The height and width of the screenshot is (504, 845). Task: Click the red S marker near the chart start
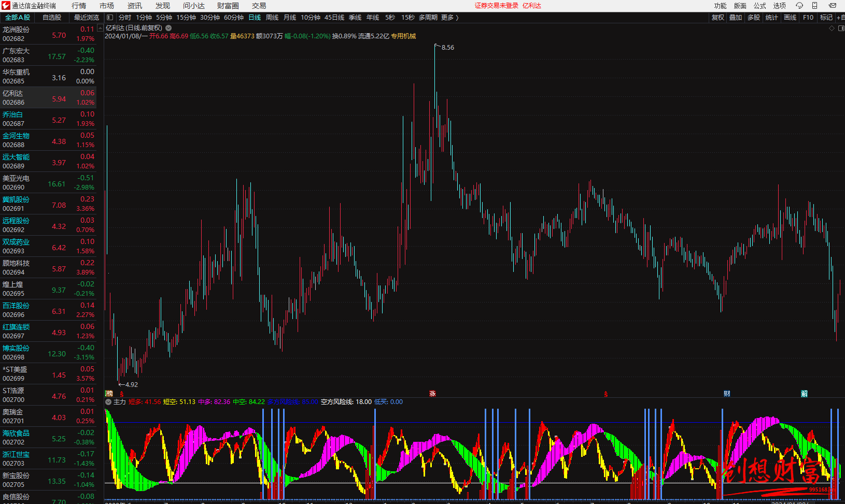point(122,394)
